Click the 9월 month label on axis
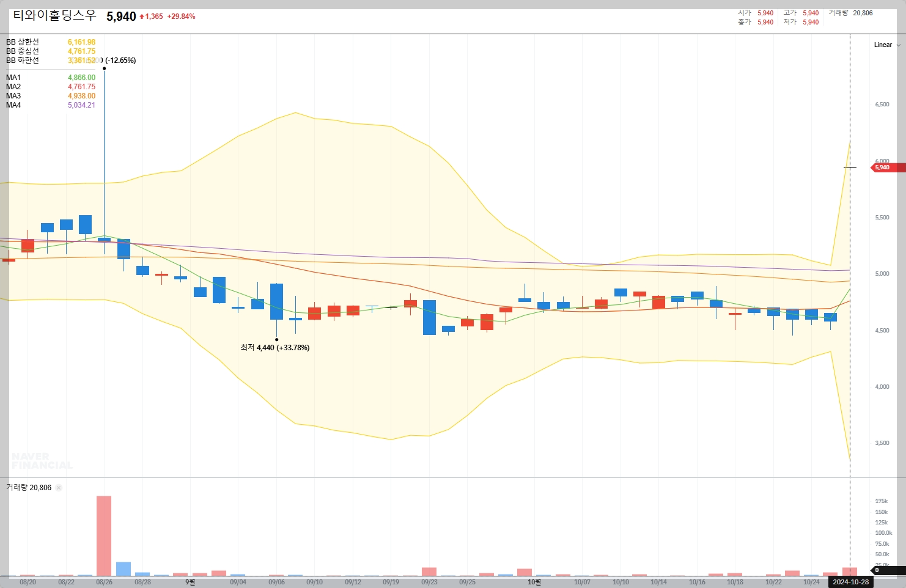Viewport: 906px width, 588px height. 190,582
